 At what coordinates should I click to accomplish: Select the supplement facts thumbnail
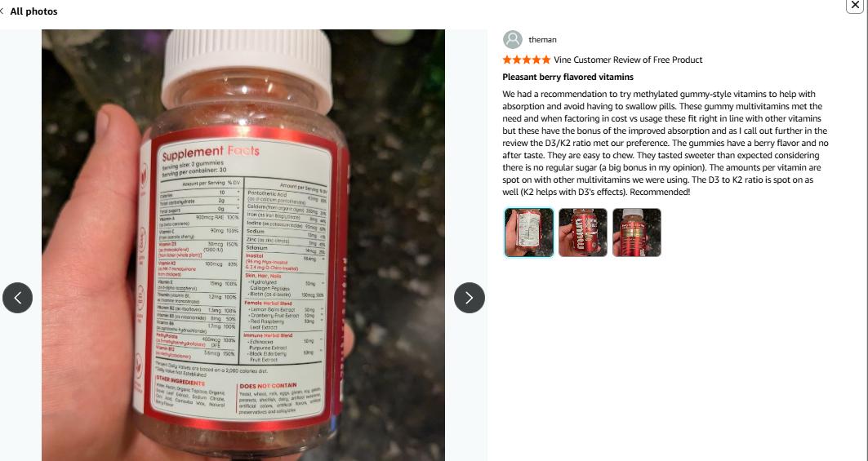pos(528,233)
